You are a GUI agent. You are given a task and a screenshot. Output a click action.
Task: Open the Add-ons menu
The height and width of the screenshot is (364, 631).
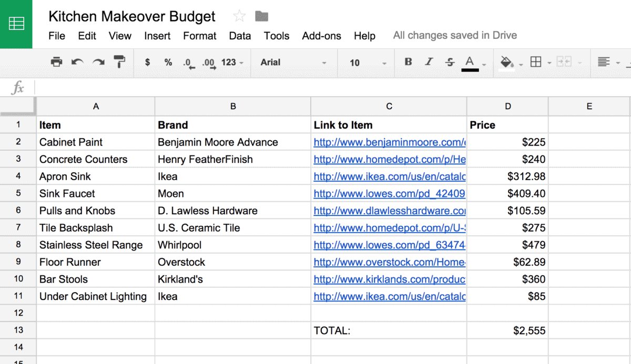(321, 36)
